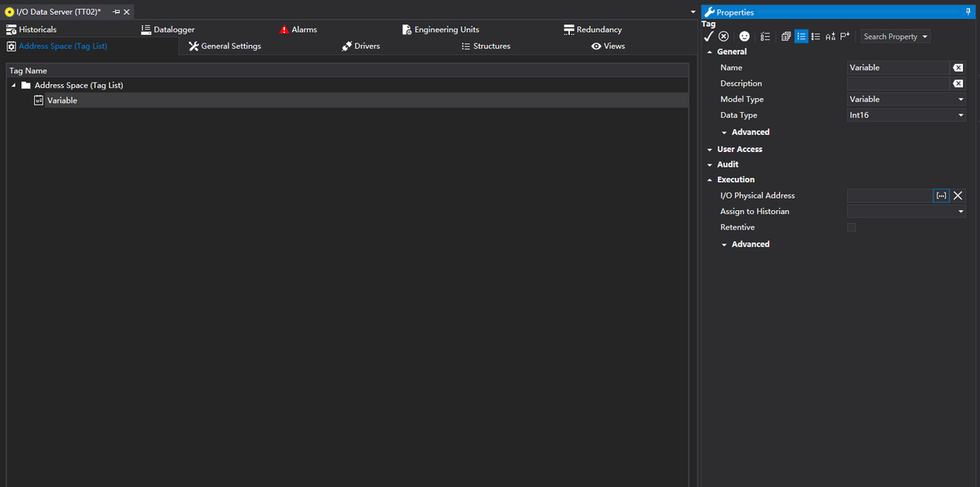Switch to the Alarms tab
Image resolution: width=980 pixels, height=487 pixels.
click(x=304, y=29)
